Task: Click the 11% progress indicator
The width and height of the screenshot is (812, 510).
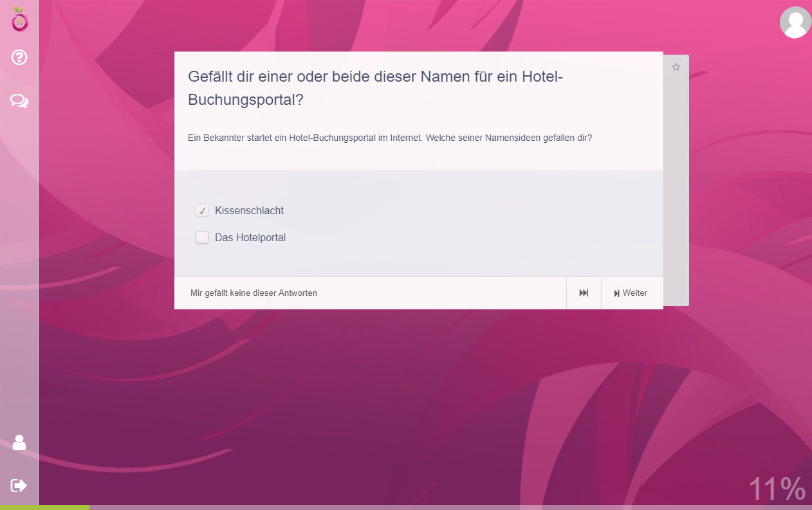Action: (777, 489)
